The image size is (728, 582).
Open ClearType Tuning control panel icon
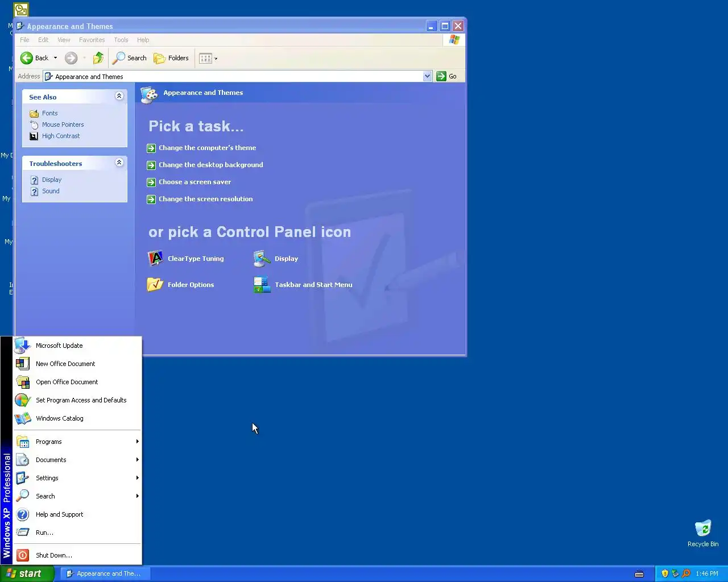point(185,259)
